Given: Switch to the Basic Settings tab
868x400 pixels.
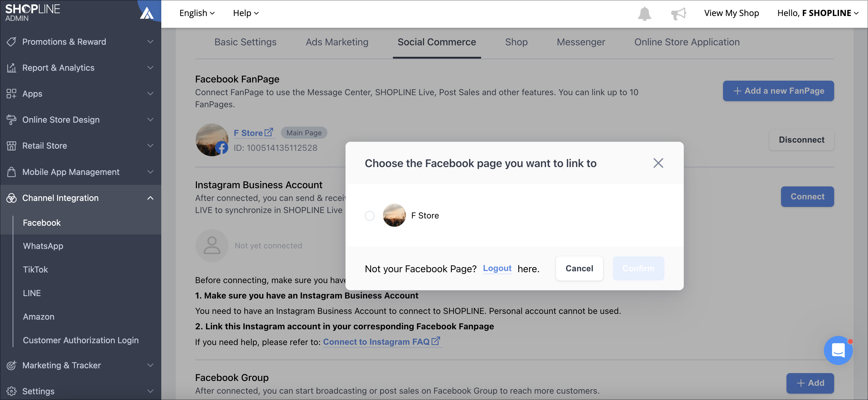Looking at the screenshot, I should (x=245, y=42).
